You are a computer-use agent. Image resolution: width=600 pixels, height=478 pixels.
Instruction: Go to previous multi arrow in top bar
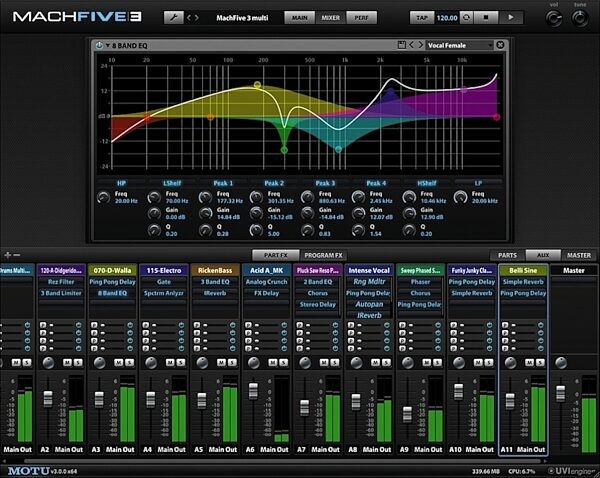189,18
